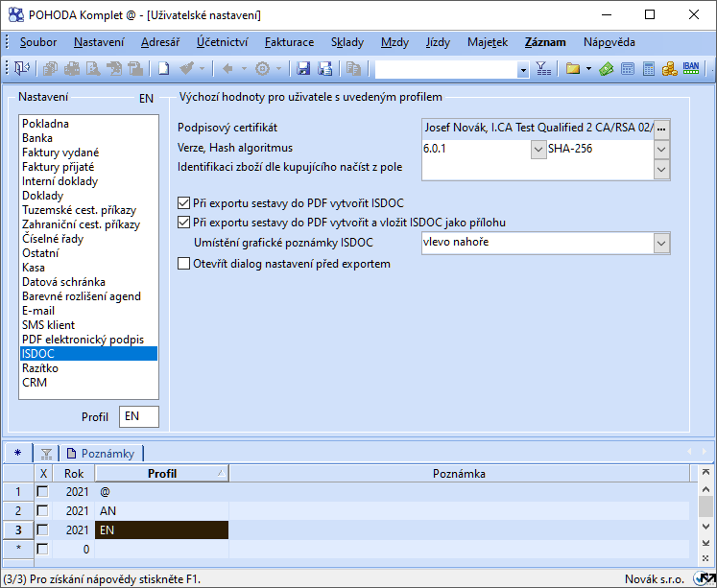Screen dimensions: 717x588
Task: Save the record with floppy disk icon
Action: [x=303, y=68]
